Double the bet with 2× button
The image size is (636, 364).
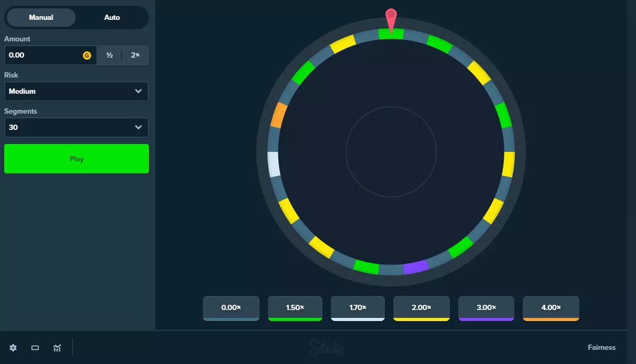click(135, 55)
